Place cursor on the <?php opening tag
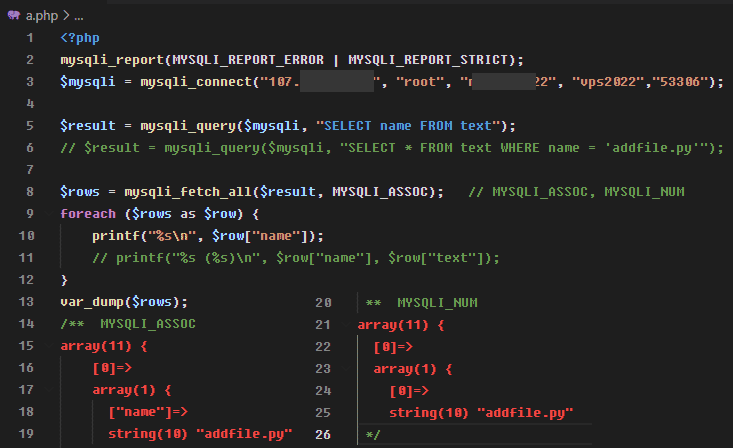 pos(80,38)
